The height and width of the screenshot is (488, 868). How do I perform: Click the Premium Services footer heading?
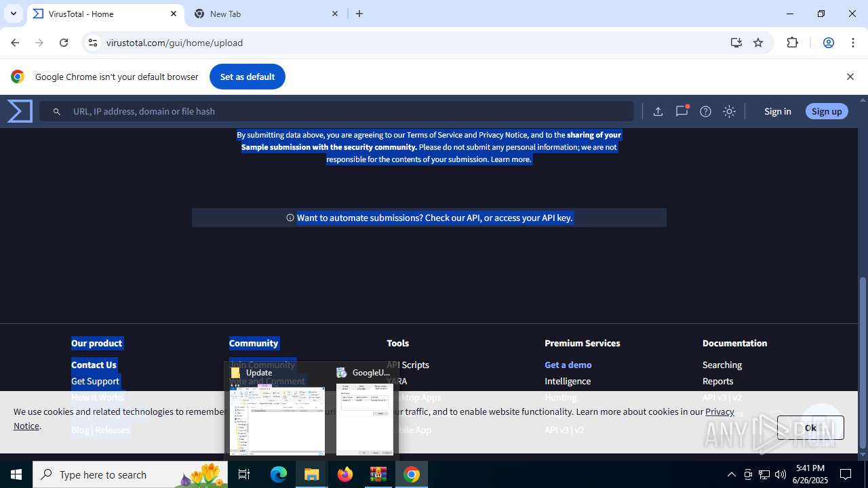583,343
